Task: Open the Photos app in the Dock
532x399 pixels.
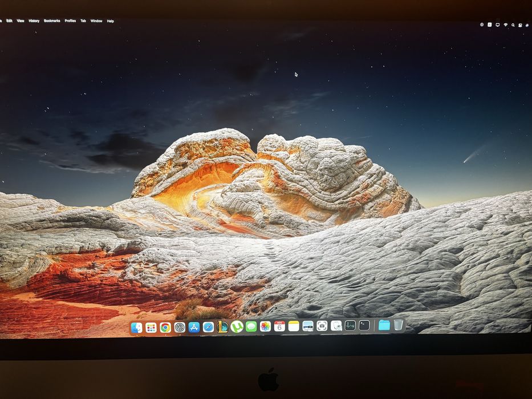Action: tap(265, 327)
